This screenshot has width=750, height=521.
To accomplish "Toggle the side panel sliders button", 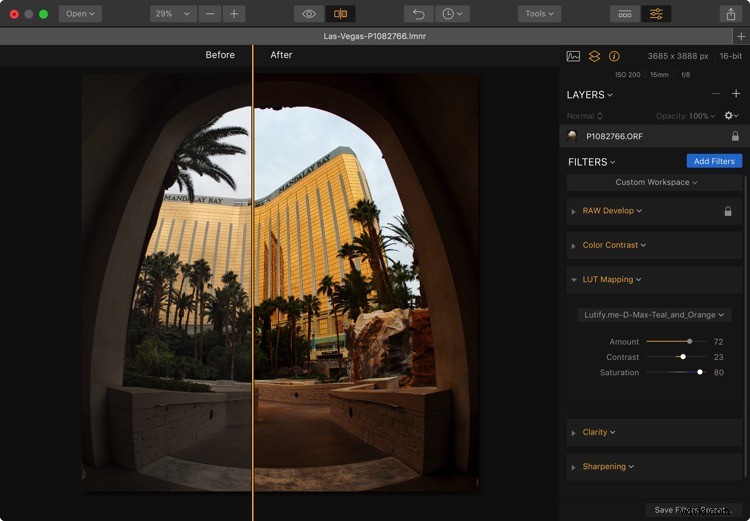I will (656, 14).
